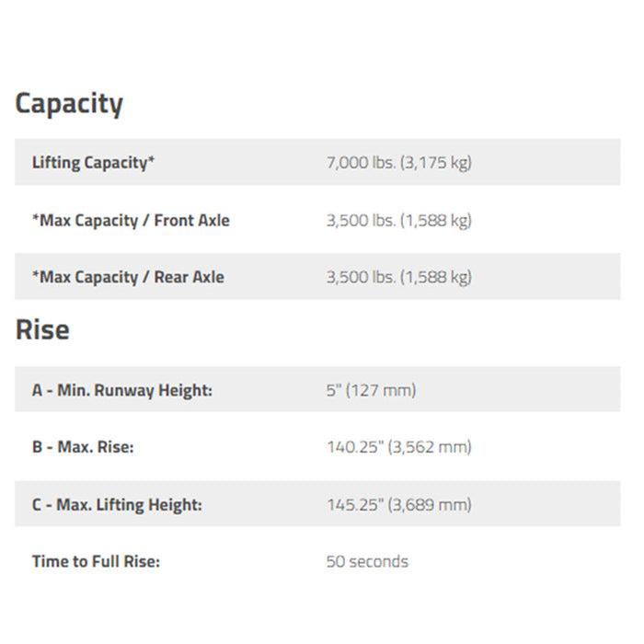Click the Capacity section heading

(x=69, y=104)
